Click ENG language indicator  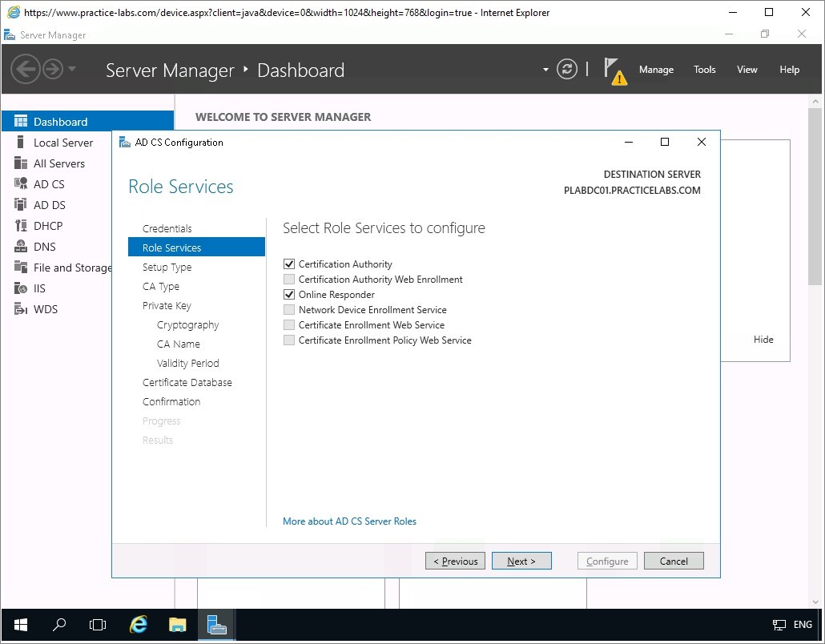coord(803,625)
